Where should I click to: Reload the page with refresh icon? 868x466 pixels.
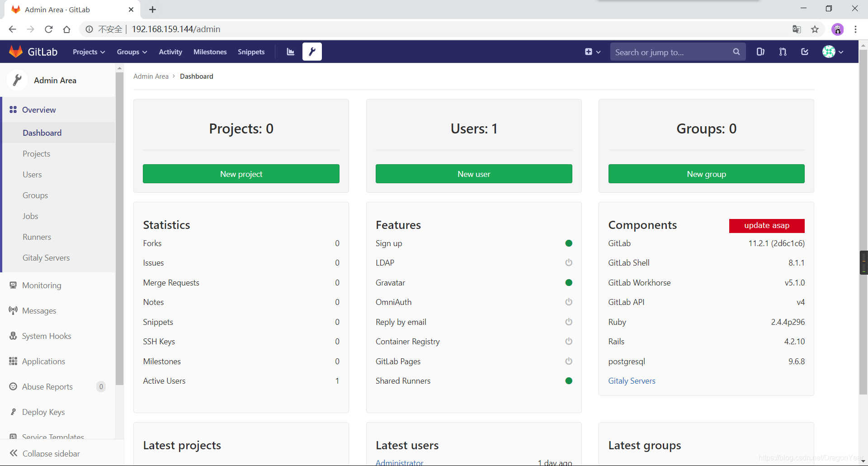pyautogui.click(x=48, y=29)
